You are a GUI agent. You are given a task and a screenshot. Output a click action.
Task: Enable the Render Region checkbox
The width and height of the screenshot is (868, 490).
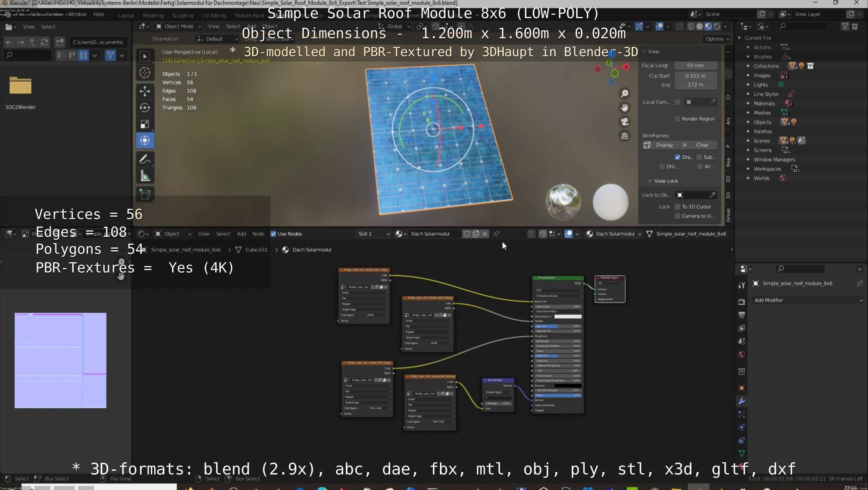pos(677,119)
